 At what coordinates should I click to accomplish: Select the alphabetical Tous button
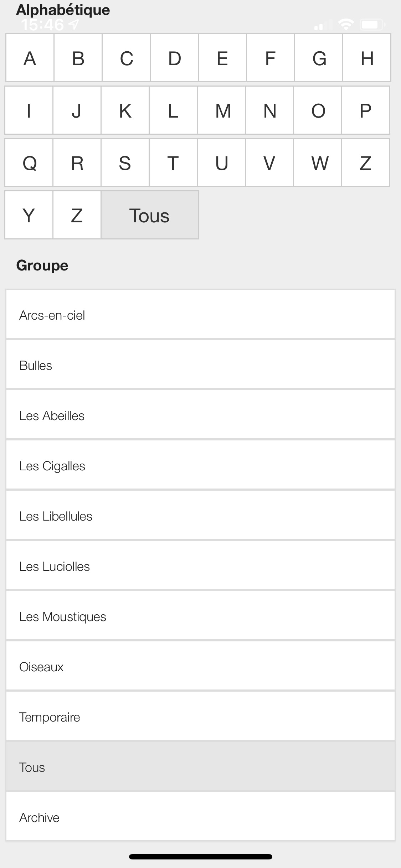point(149,215)
